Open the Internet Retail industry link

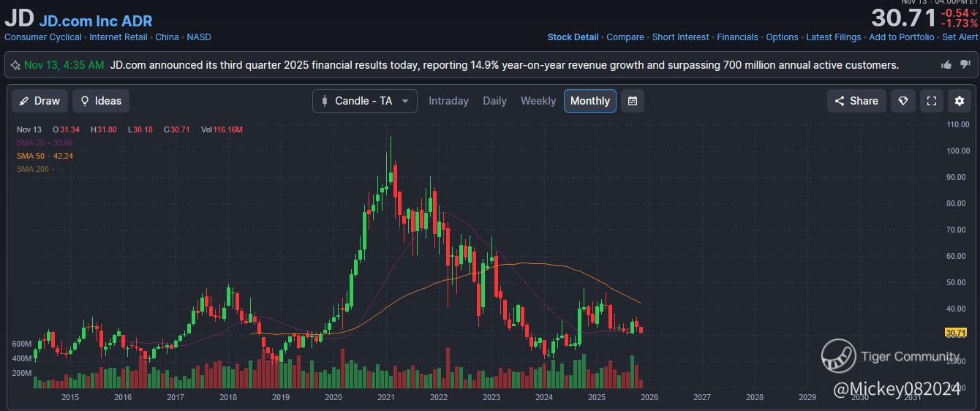118,37
